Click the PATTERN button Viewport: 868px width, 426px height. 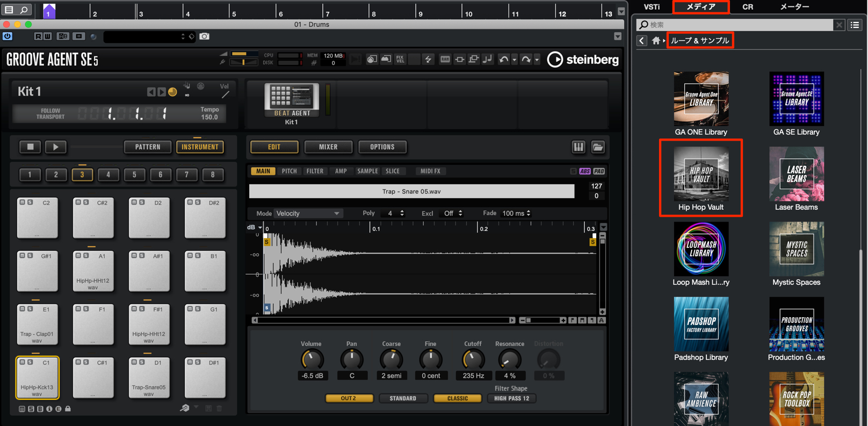coord(148,147)
